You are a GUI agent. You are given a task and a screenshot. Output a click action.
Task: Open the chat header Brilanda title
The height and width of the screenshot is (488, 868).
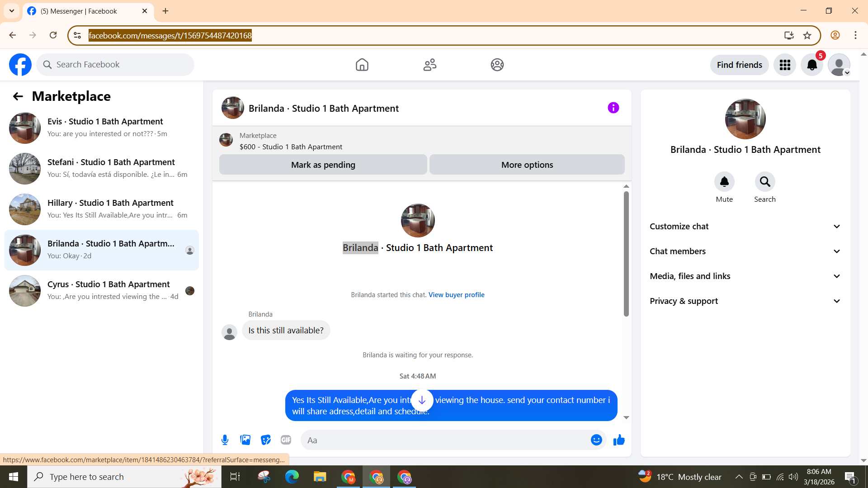[324, 109]
